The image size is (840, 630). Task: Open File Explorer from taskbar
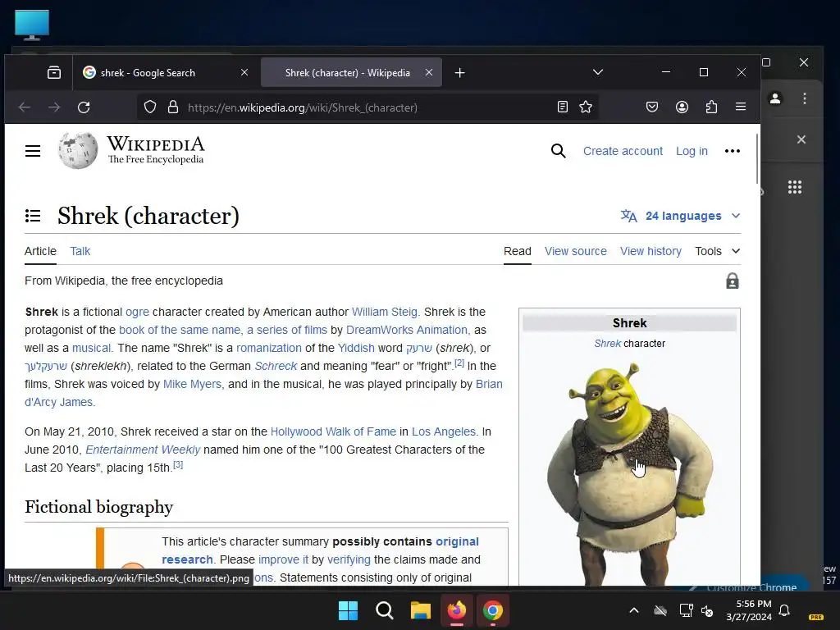[421, 610]
